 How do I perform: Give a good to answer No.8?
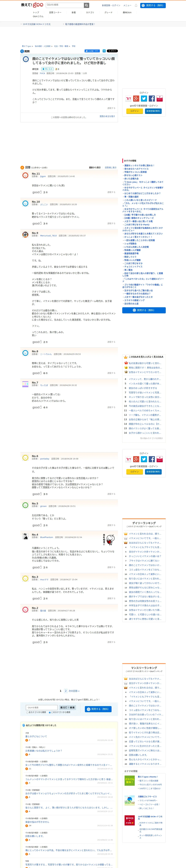tap(37, 373)
